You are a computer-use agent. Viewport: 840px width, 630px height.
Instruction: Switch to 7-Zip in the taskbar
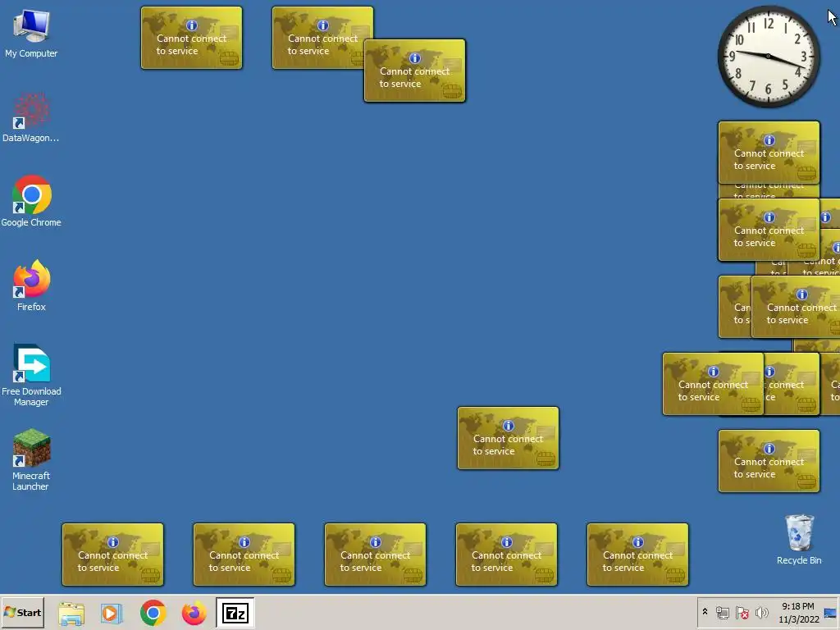(x=235, y=613)
